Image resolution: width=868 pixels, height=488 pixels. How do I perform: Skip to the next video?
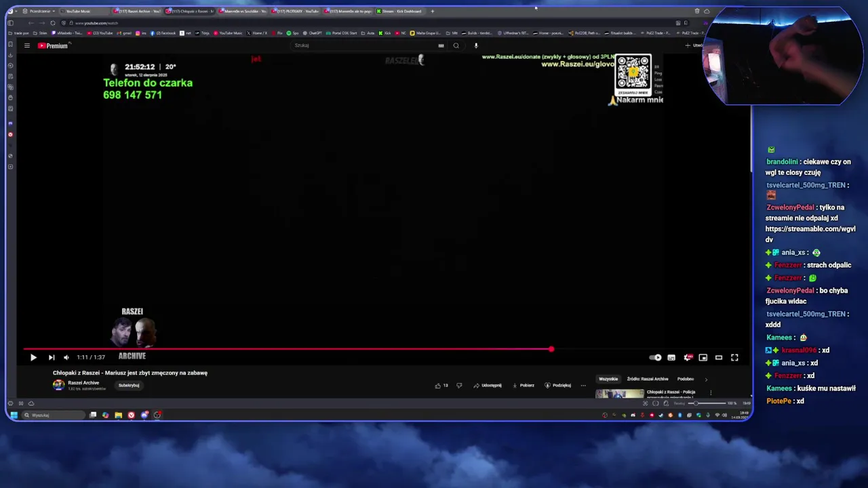point(51,357)
